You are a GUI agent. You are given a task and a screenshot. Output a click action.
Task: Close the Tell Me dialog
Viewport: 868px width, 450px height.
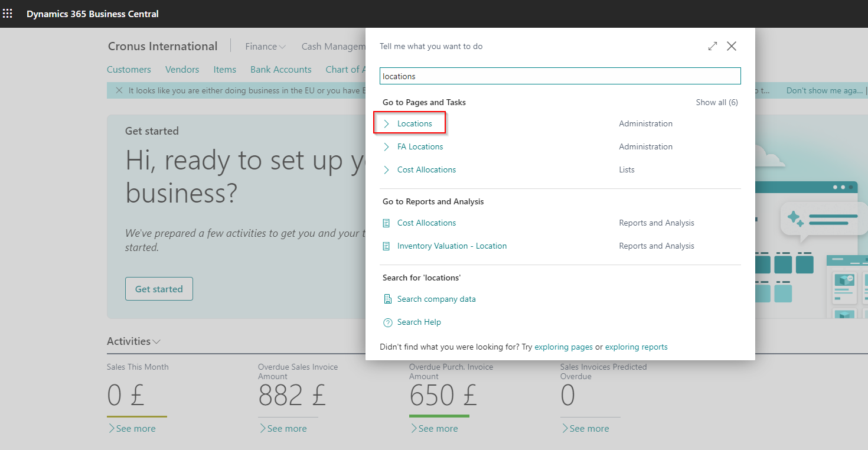coord(732,46)
